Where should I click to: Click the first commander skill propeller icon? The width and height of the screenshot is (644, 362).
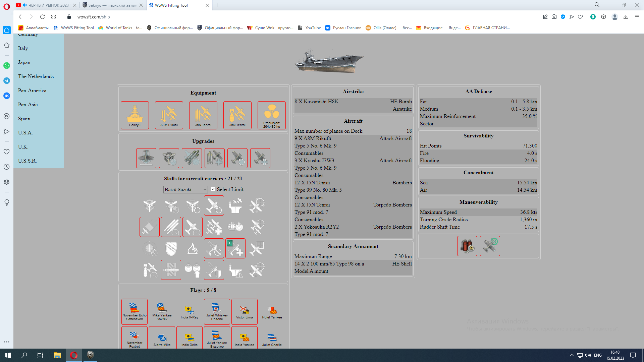coord(150,205)
